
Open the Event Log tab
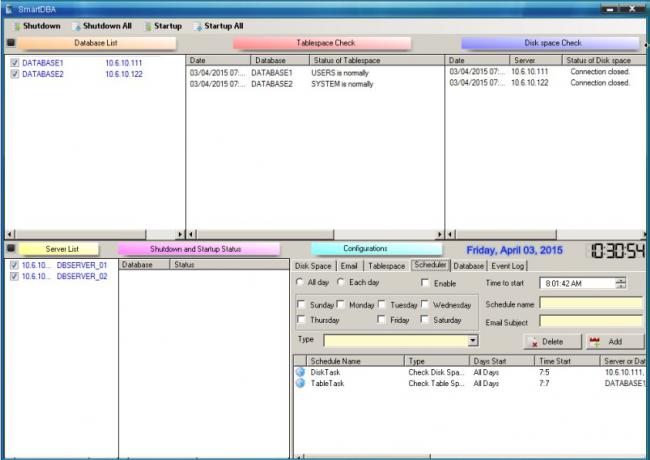click(507, 266)
